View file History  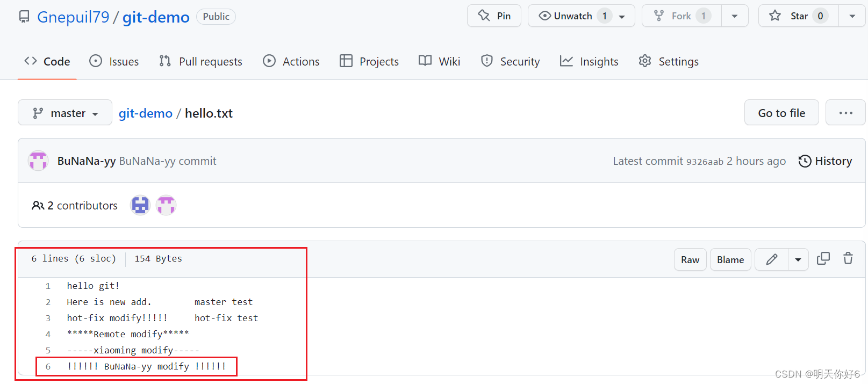click(825, 161)
